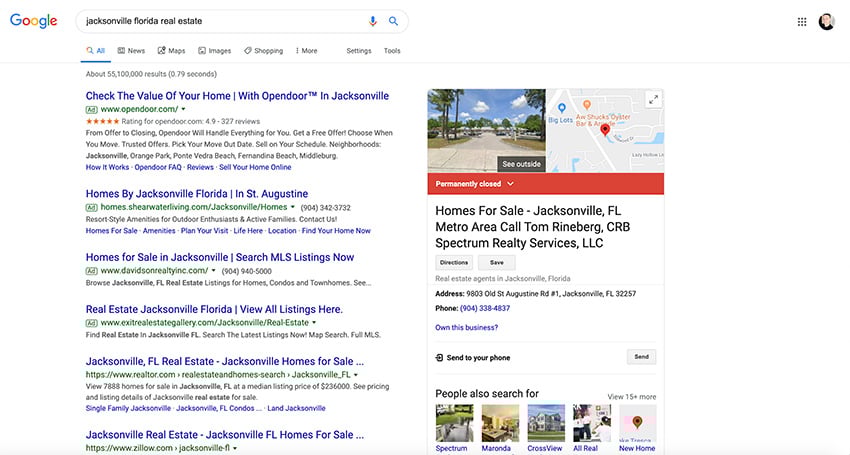Click the Send to your phone icon
Screen dimensions: 850x455
pyautogui.click(x=439, y=357)
